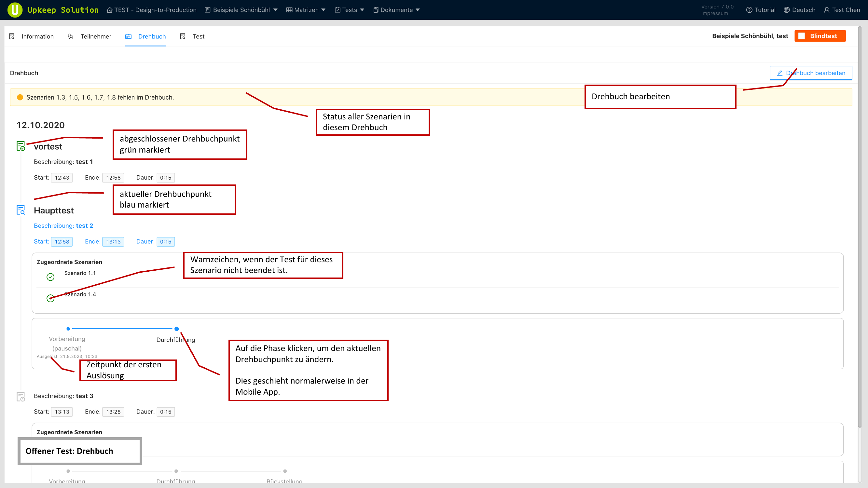Click the Szenario 1.4 status circle icon

tap(50, 298)
